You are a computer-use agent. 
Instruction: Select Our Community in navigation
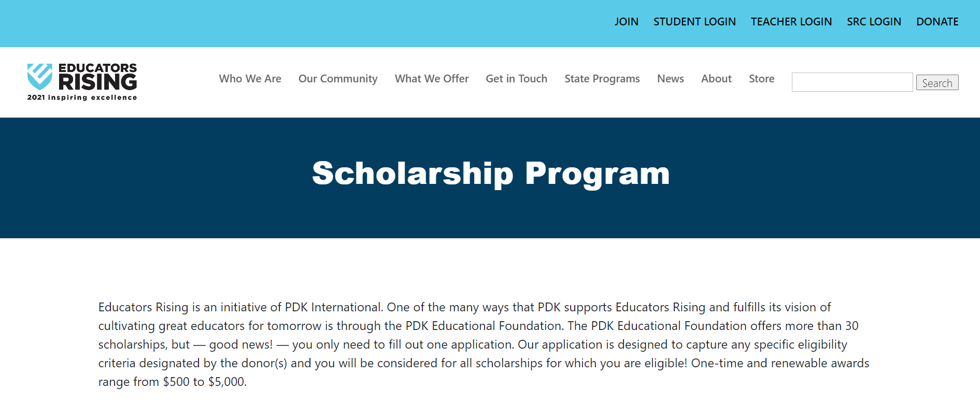pos(338,79)
